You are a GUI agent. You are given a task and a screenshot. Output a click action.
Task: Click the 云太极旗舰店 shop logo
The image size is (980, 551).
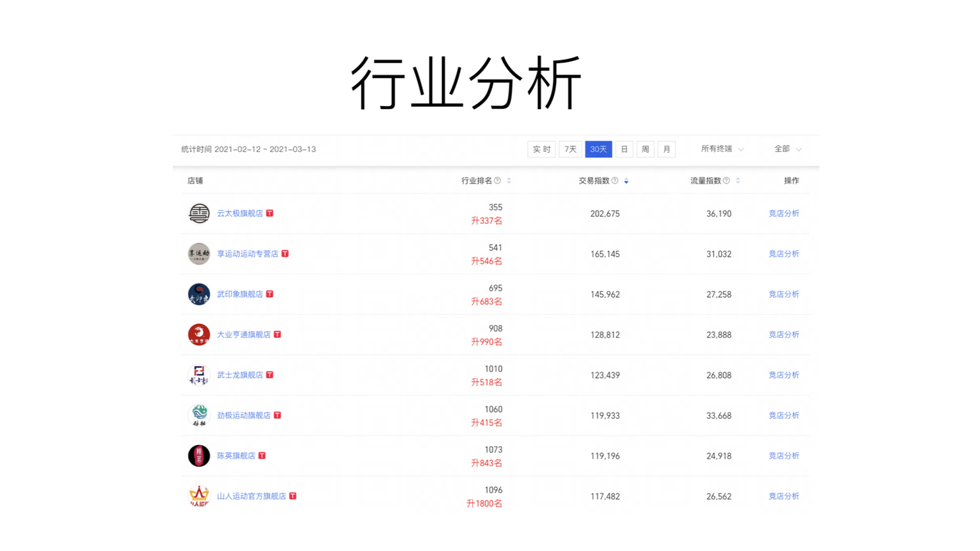coord(199,213)
